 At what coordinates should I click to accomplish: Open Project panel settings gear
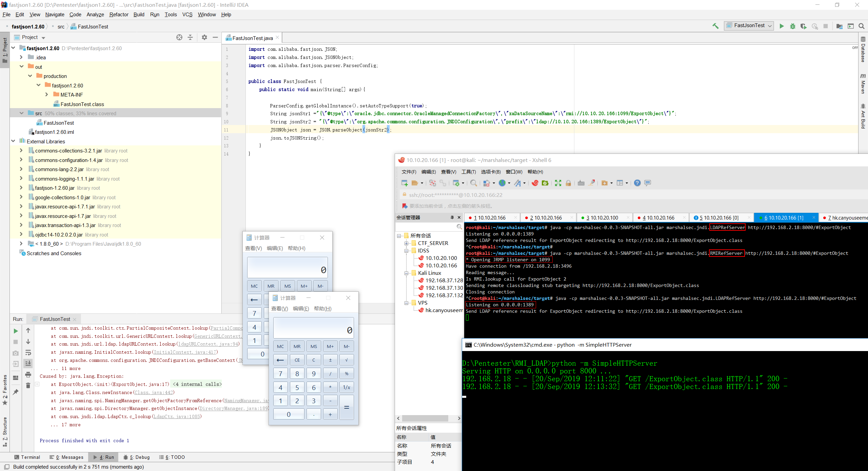click(x=204, y=37)
